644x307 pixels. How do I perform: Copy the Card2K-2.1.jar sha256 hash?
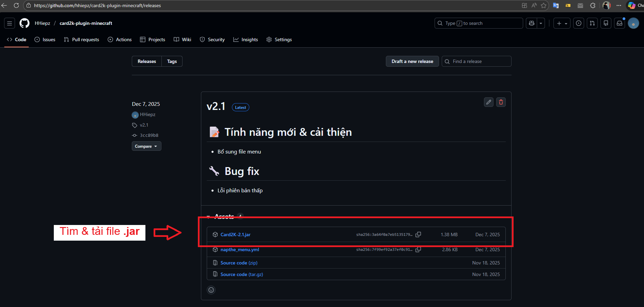(x=418, y=235)
